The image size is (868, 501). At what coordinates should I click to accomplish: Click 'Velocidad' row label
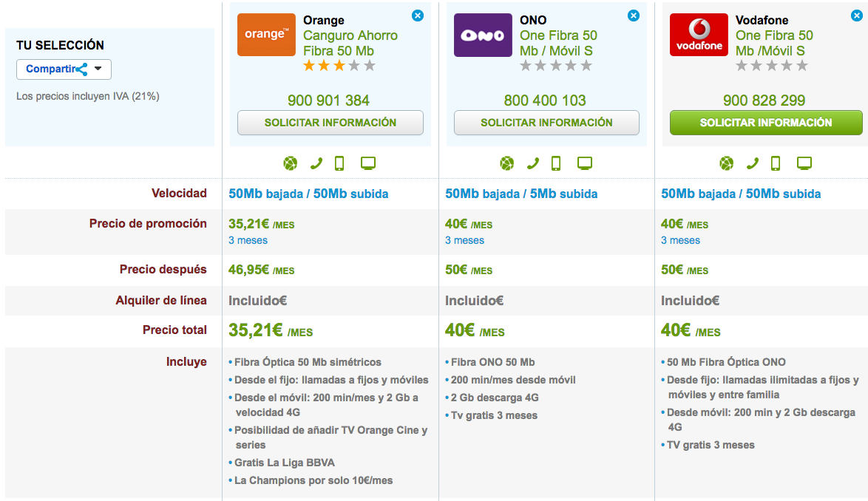[x=180, y=193]
